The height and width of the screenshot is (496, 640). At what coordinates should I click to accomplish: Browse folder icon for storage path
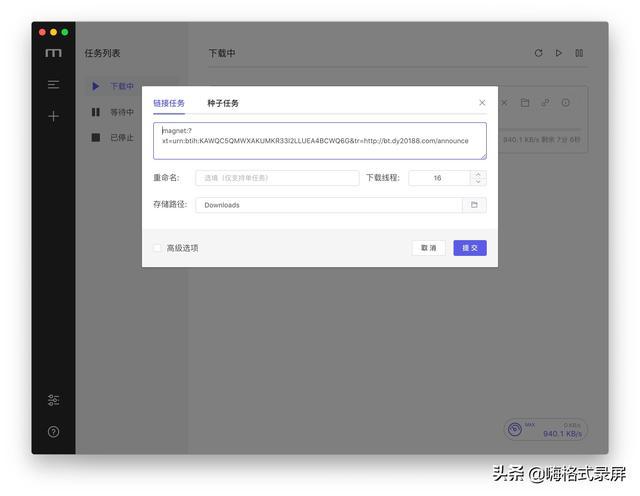pyautogui.click(x=474, y=205)
